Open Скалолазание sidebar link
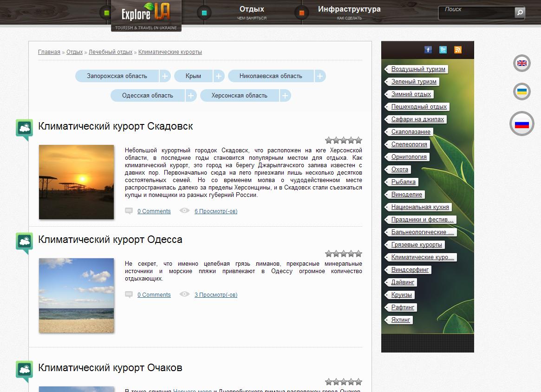 [x=411, y=131]
